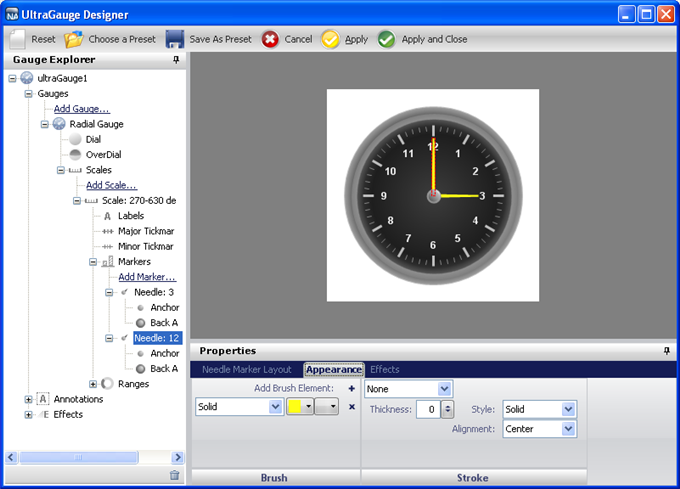Add a brush element with plus icon
This screenshot has height=489, width=680.
pyautogui.click(x=351, y=388)
